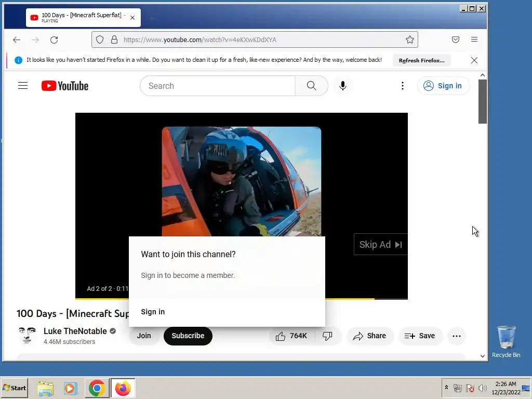Show hidden system tray icons
Screen dimensions: 532x399
(x=446, y=388)
